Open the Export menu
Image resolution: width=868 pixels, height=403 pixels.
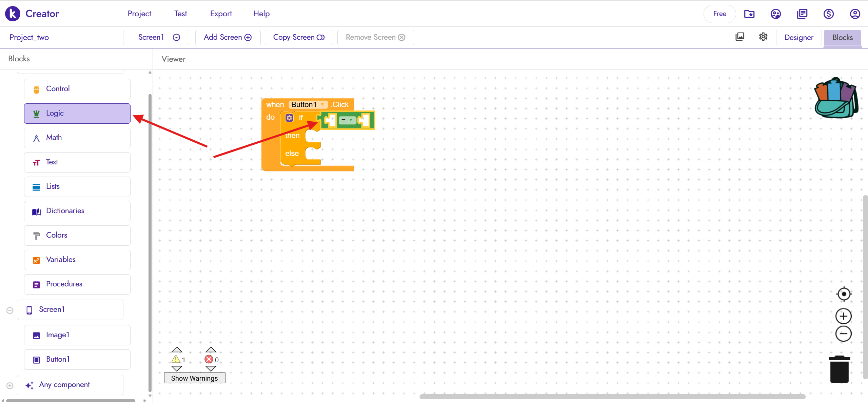221,14
